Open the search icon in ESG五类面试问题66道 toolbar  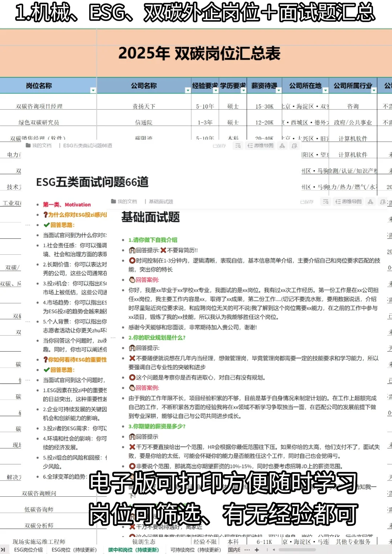pyautogui.click(x=237, y=145)
